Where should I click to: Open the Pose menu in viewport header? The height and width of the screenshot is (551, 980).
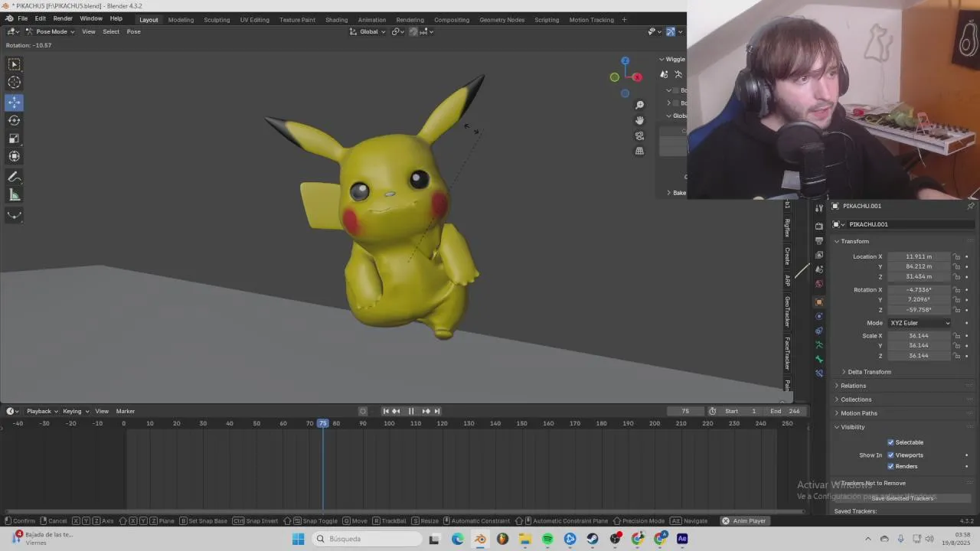(133, 31)
